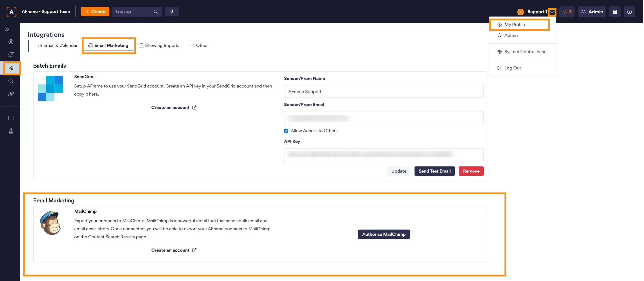Open the notifications bell showing 3
The height and width of the screenshot is (281, 644).
click(x=567, y=11)
